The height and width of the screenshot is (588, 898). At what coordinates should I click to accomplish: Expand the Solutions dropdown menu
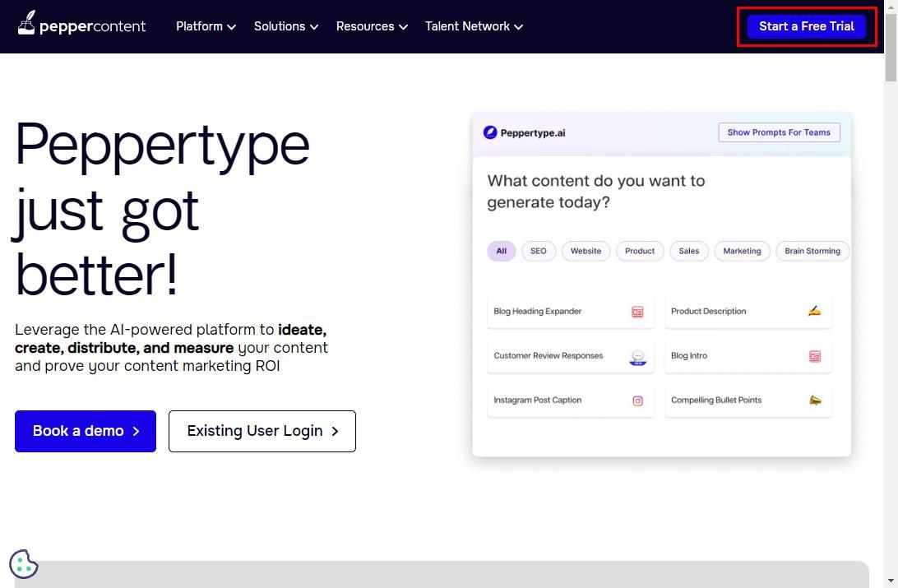(285, 26)
